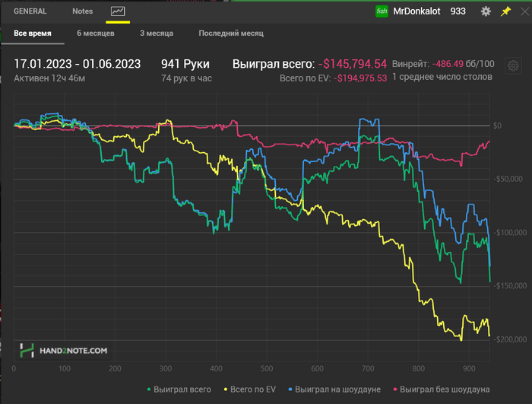This screenshot has height=404, width=532.
Task: Click the MrDonkalot player name
Action: 416,11
